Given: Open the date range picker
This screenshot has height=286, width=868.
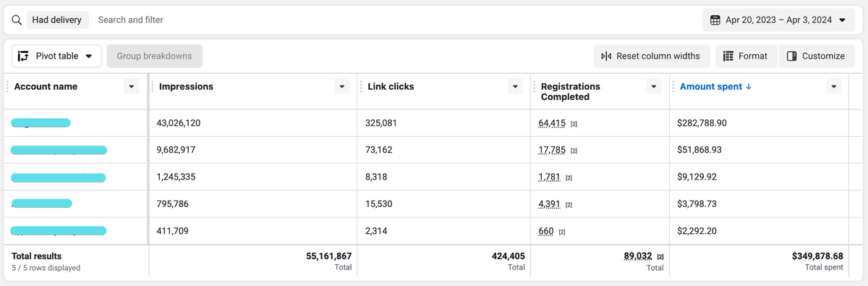Looking at the screenshot, I should click(x=778, y=20).
